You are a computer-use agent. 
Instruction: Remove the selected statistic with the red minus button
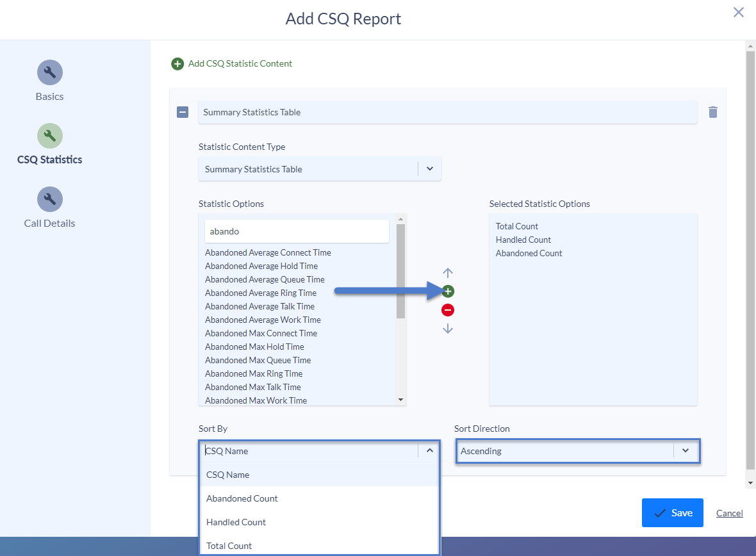pyautogui.click(x=448, y=310)
